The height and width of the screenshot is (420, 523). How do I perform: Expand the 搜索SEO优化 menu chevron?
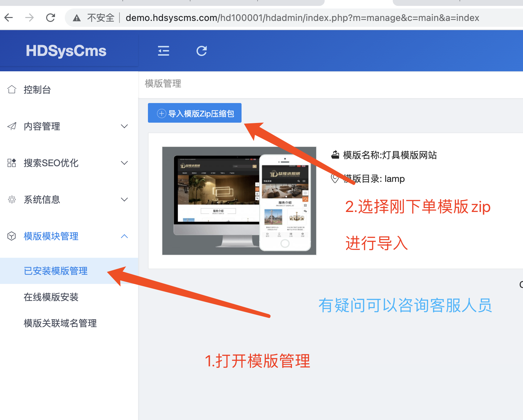pos(124,163)
